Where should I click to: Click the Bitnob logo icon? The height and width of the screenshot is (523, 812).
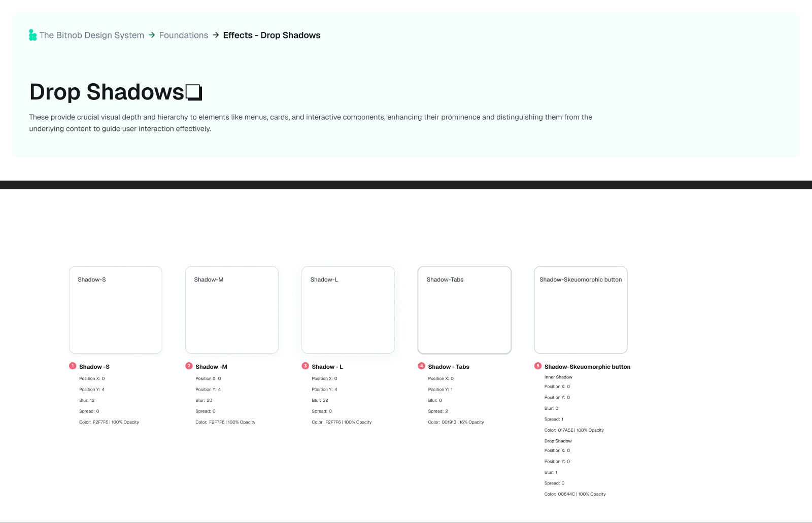click(32, 35)
